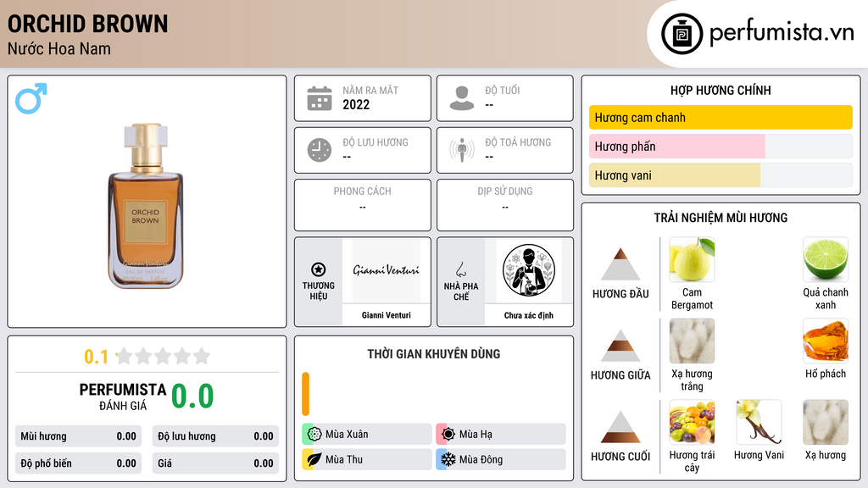Image resolution: width=868 pixels, height=488 pixels.
Task: Click the Hương cam chanh accord bar
Action: (x=721, y=117)
